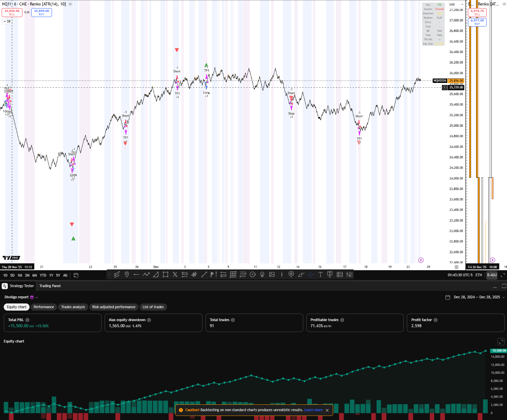507x420 pixels.
Task: Open the USD currency dropdown
Action: [x=456, y=4]
